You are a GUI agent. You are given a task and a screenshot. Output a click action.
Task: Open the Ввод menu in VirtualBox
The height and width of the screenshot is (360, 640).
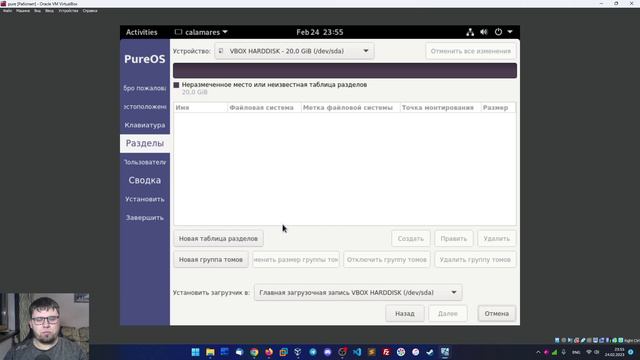(49, 11)
